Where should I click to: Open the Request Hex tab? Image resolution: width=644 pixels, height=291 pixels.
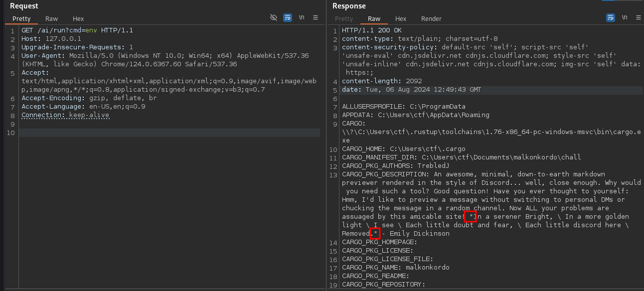[x=78, y=19]
